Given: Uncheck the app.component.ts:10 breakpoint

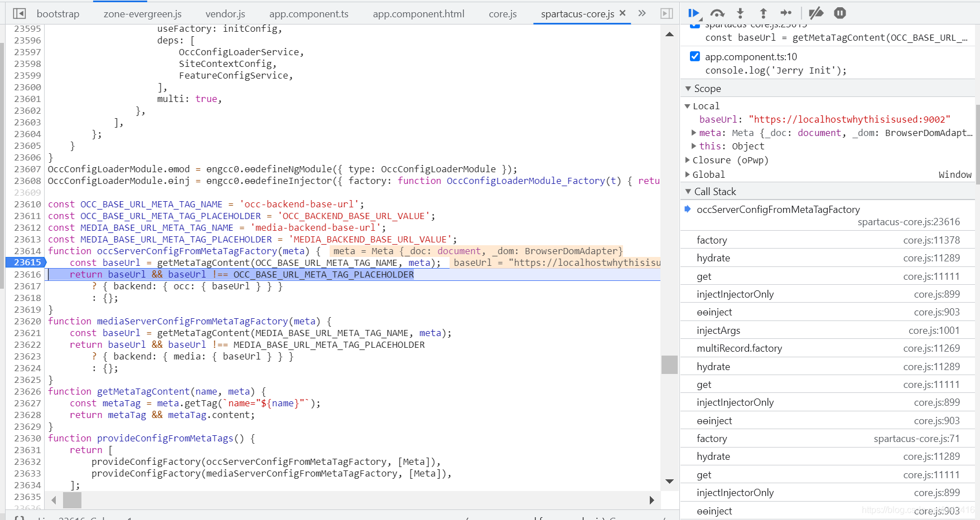Looking at the screenshot, I should [x=695, y=56].
